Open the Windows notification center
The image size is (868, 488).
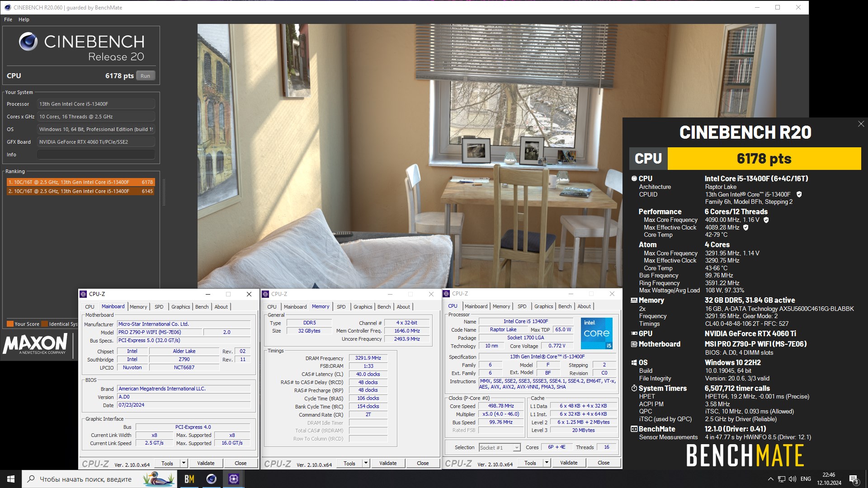pos(854,479)
